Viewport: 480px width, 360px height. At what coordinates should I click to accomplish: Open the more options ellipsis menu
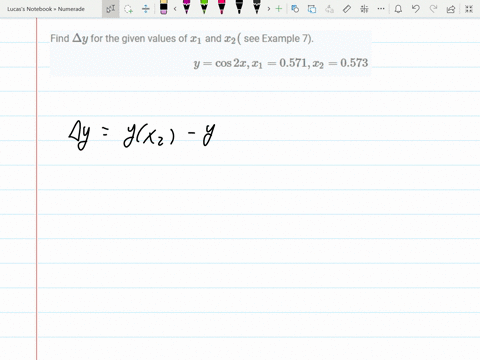[381, 9]
